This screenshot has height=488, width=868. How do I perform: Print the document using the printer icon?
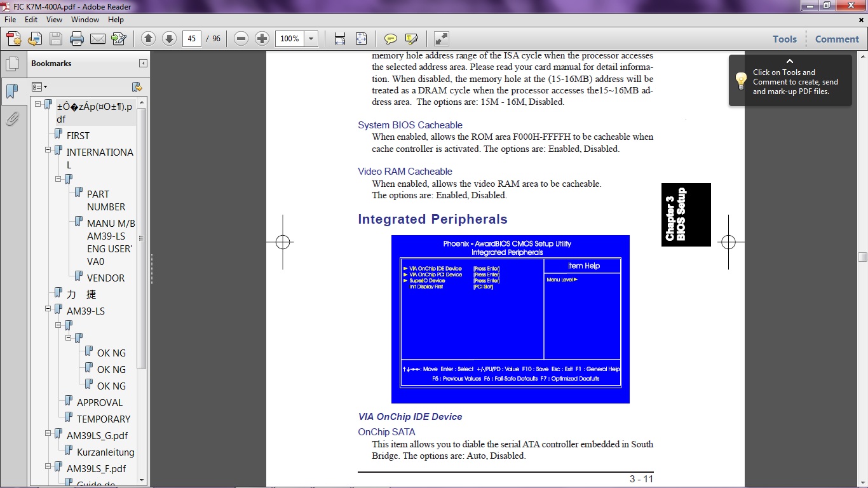click(77, 39)
